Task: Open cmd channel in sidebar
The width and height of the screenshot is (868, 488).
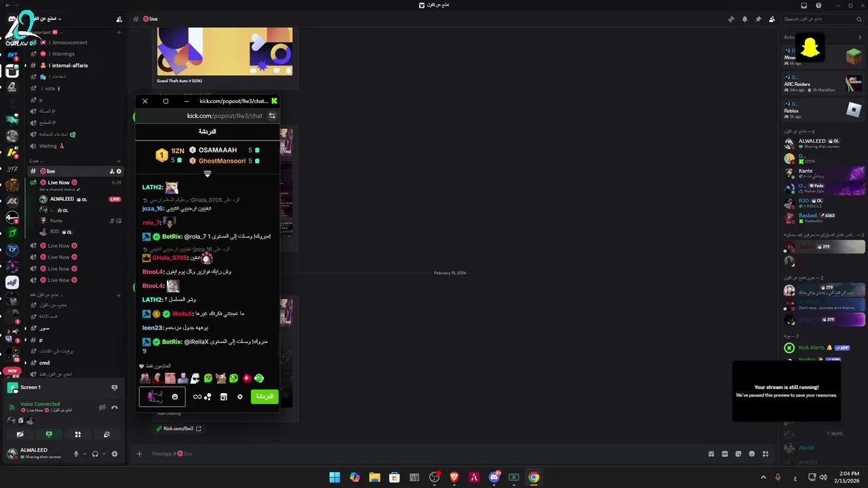Action: tap(45, 363)
